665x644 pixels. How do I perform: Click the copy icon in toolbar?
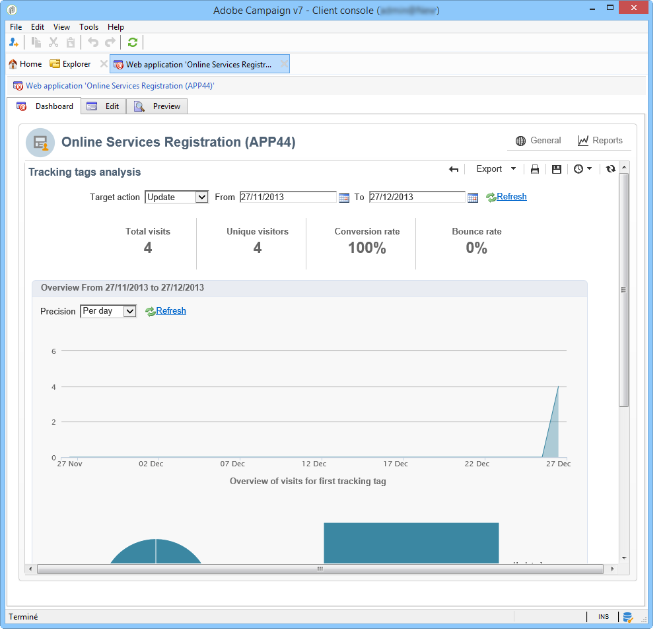36,42
